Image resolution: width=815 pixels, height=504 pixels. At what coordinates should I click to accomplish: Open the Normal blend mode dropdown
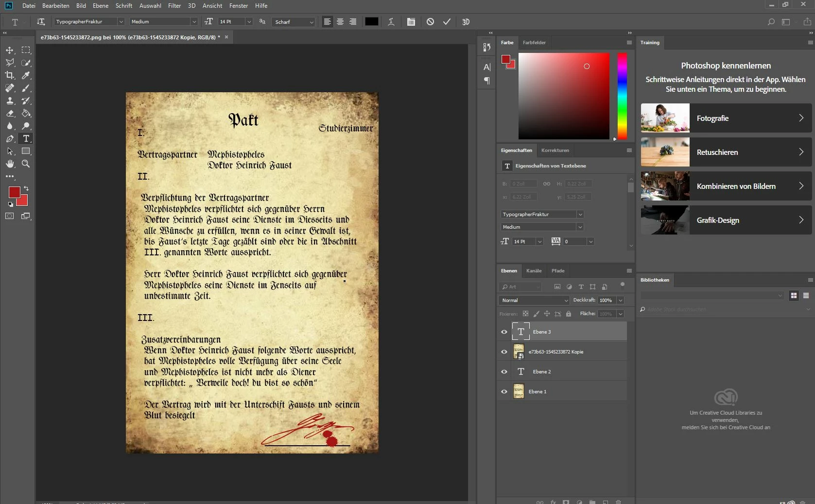pyautogui.click(x=534, y=301)
